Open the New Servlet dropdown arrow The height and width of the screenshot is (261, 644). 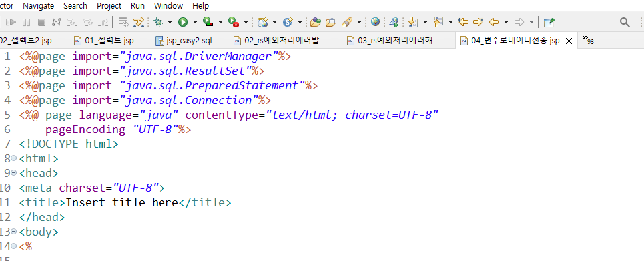click(300, 22)
